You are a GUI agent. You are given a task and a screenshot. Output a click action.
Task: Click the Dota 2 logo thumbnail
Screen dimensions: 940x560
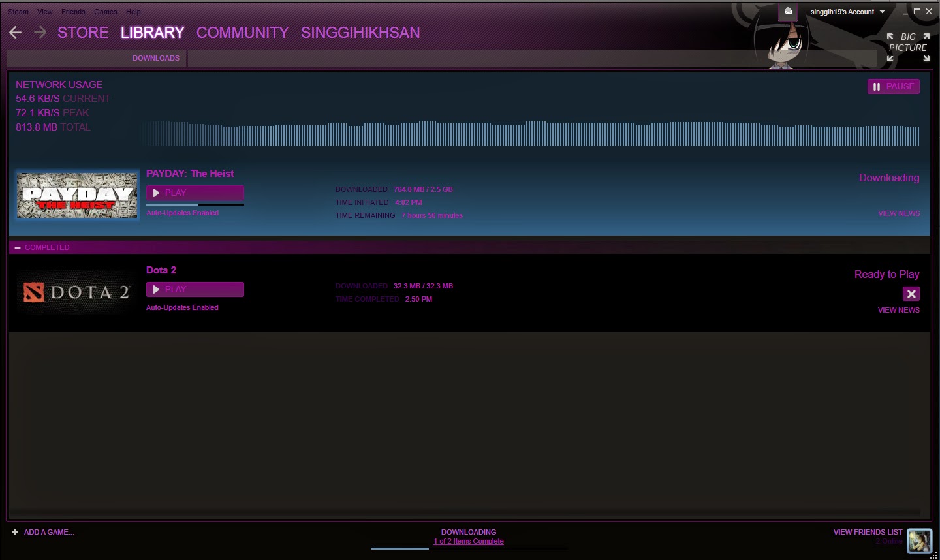click(78, 292)
